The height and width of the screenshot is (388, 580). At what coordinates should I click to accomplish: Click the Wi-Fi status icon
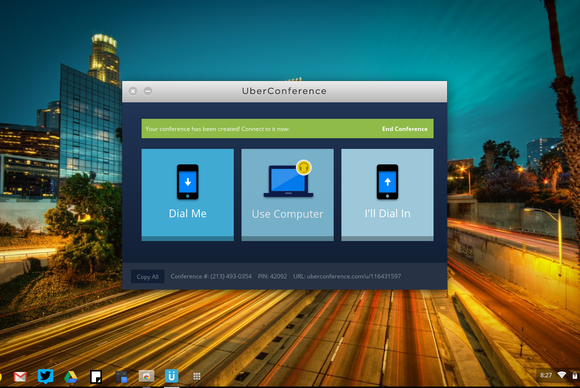(562, 375)
